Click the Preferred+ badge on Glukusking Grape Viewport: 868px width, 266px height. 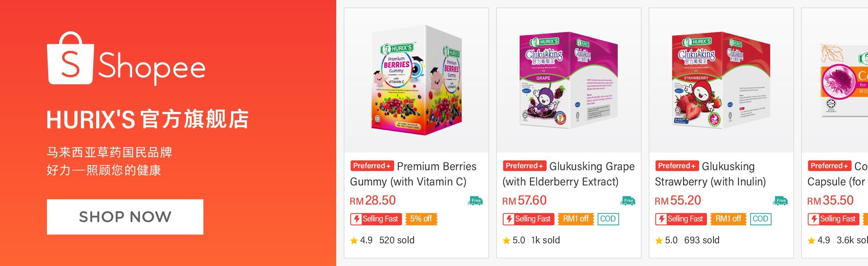524,166
